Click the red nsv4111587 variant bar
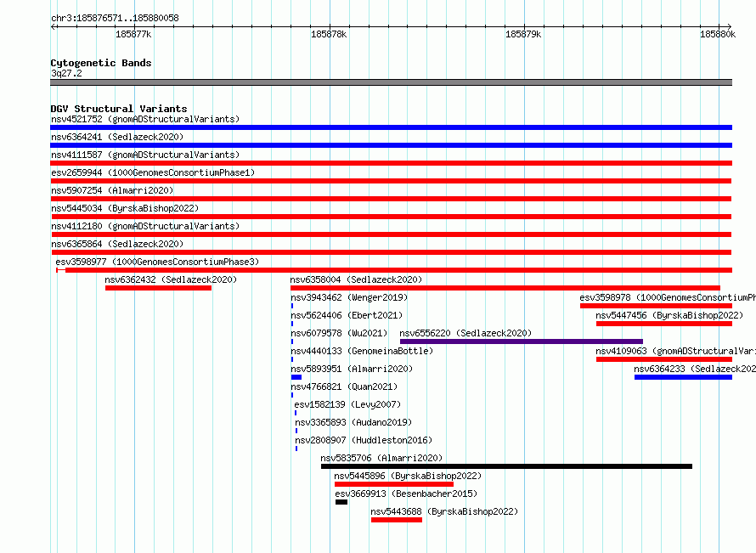The width and height of the screenshot is (756, 553). coord(391,163)
